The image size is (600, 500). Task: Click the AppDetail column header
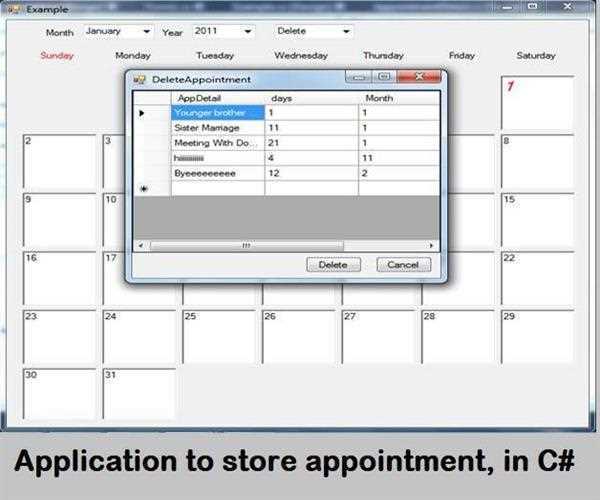click(218, 98)
